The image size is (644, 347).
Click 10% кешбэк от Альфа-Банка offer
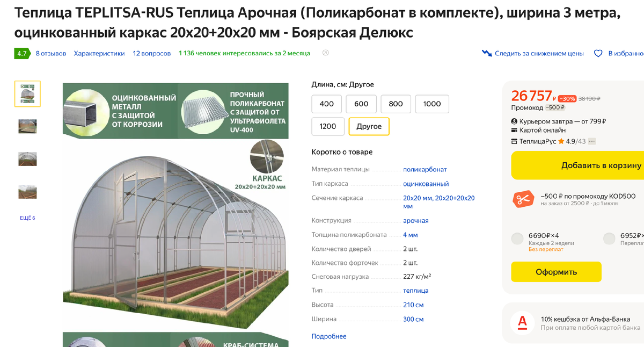[x=586, y=319]
